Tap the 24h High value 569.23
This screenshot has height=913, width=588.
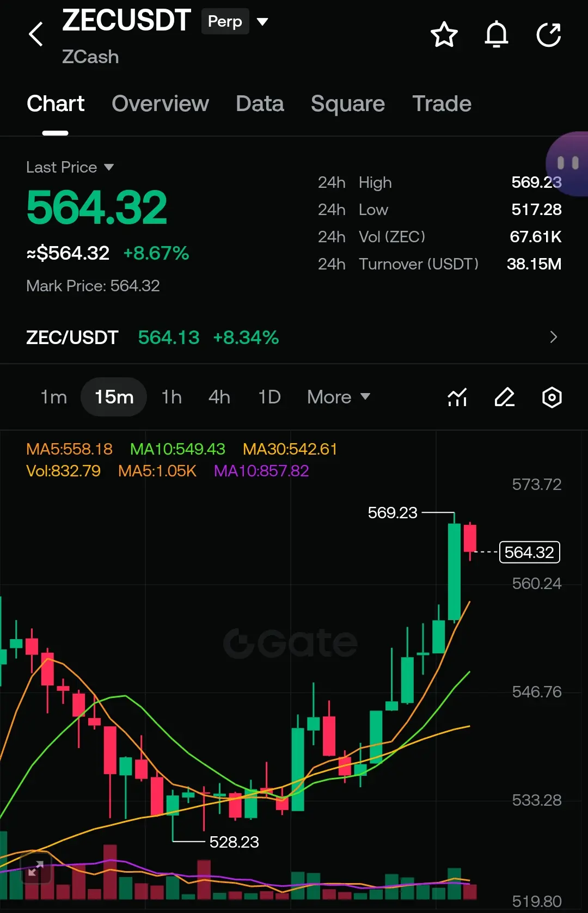(x=536, y=182)
